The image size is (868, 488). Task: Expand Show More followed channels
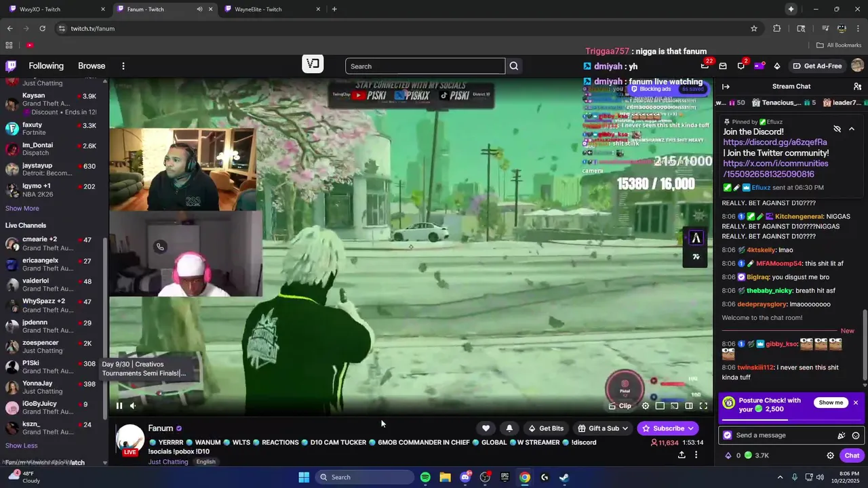coord(22,208)
